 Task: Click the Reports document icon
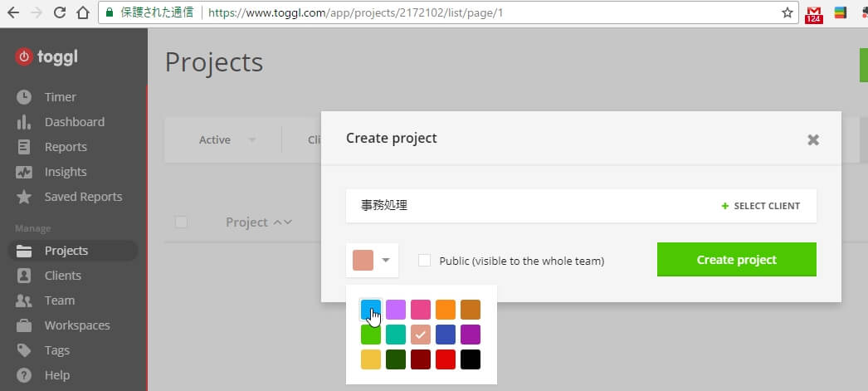tap(24, 147)
